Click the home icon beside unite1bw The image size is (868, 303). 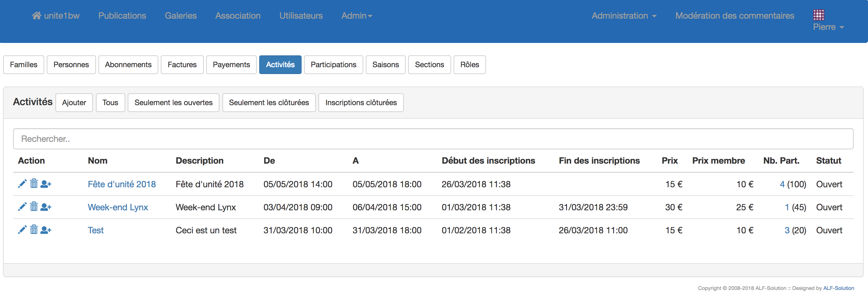36,16
